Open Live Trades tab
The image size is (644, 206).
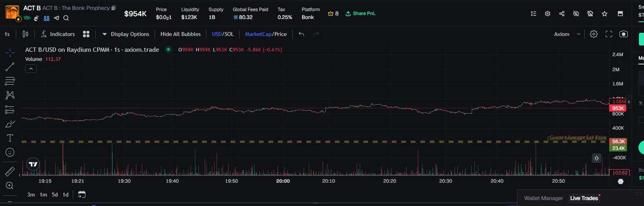(x=584, y=198)
